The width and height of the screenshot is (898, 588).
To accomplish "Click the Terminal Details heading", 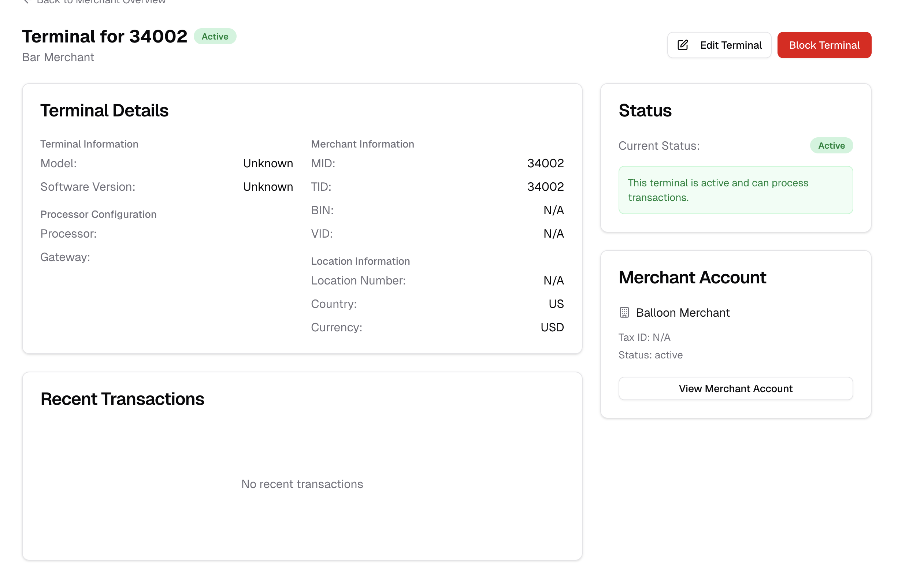I will coord(104,111).
